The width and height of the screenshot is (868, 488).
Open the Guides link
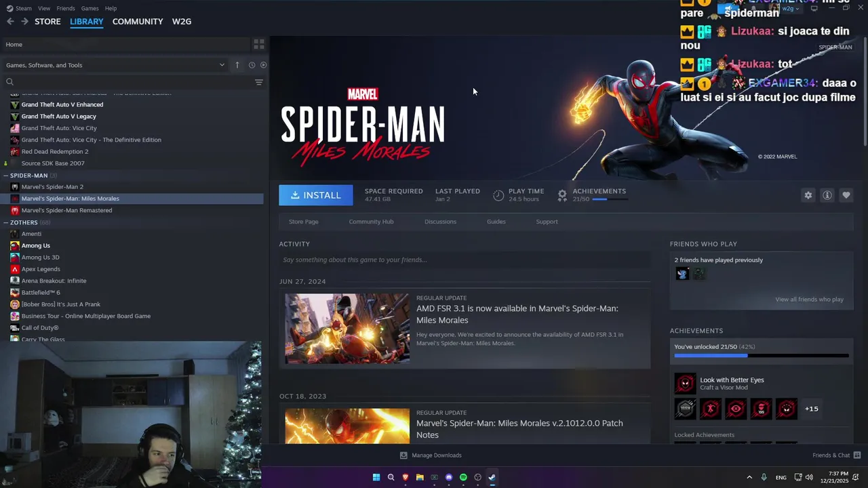point(496,222)
